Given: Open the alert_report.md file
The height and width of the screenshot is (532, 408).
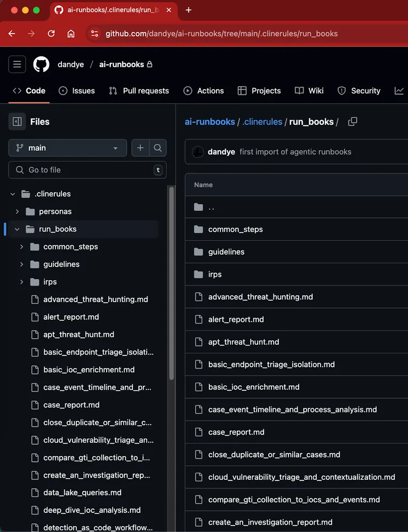Looking at the screenshot, I should tap(236, 319).
